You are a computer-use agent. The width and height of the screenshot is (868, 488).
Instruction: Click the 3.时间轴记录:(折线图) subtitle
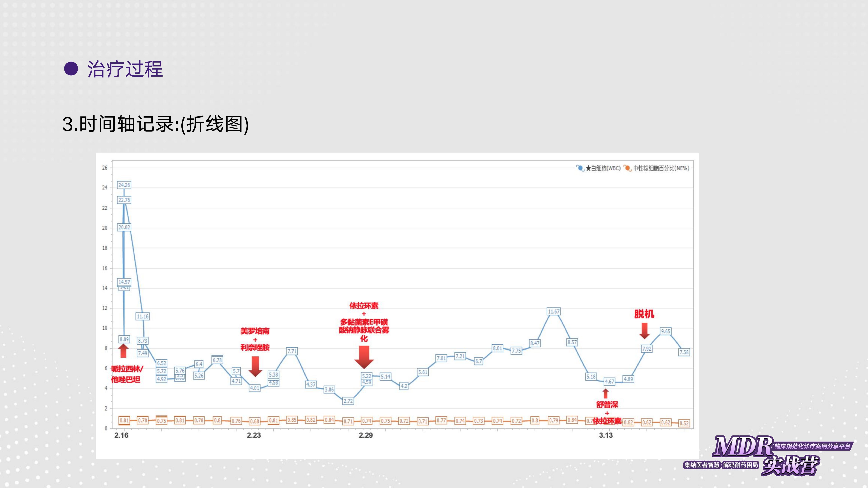tap(155, 124)
